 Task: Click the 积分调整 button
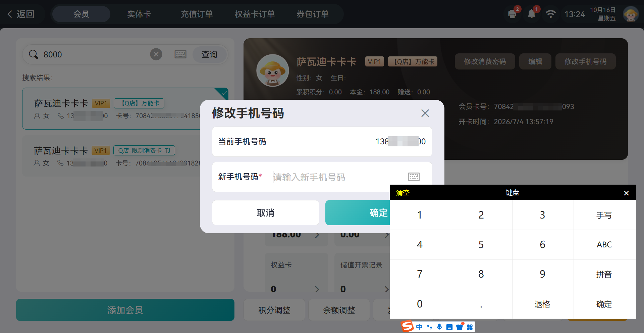[x=274, y=310]
